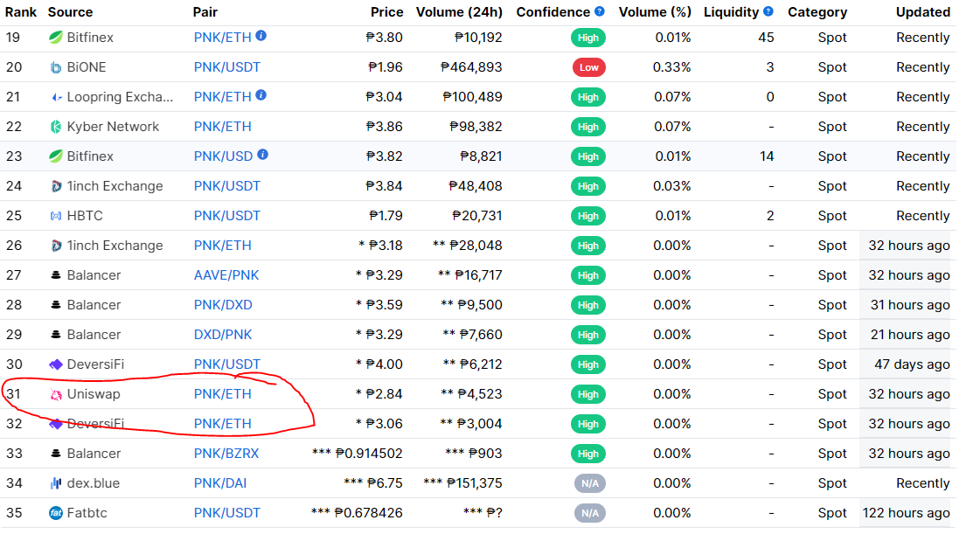The width and height of the screenshot is (980, 548).
Task: Open the PNK/DXD pair link
Action: (x=223, y=305)
